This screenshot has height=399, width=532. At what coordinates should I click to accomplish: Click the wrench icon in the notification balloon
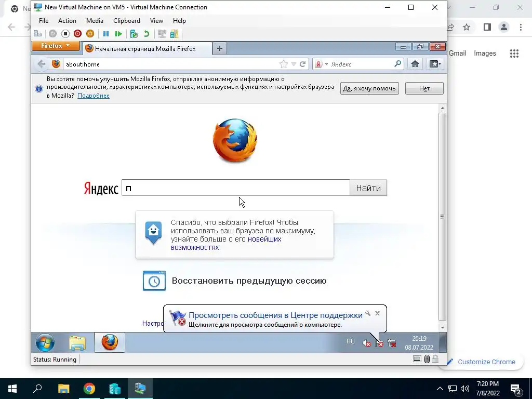click(x=368, y=313)
